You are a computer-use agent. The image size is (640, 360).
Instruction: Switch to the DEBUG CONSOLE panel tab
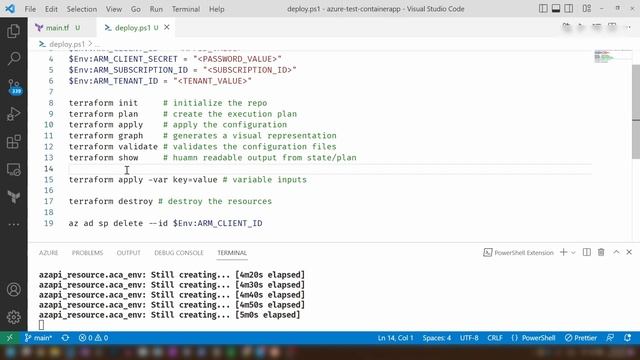[179, 253]
